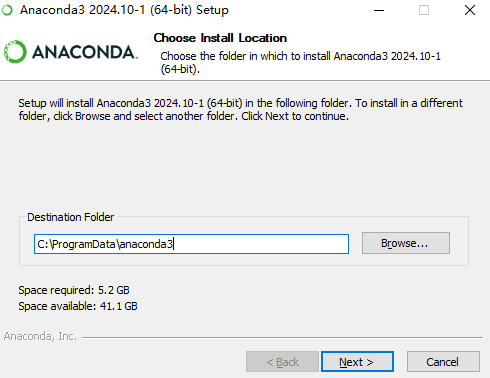Close the Anaconda3 Setup window
This screenshot has width=490, height=378.
[x=470, y=10]
